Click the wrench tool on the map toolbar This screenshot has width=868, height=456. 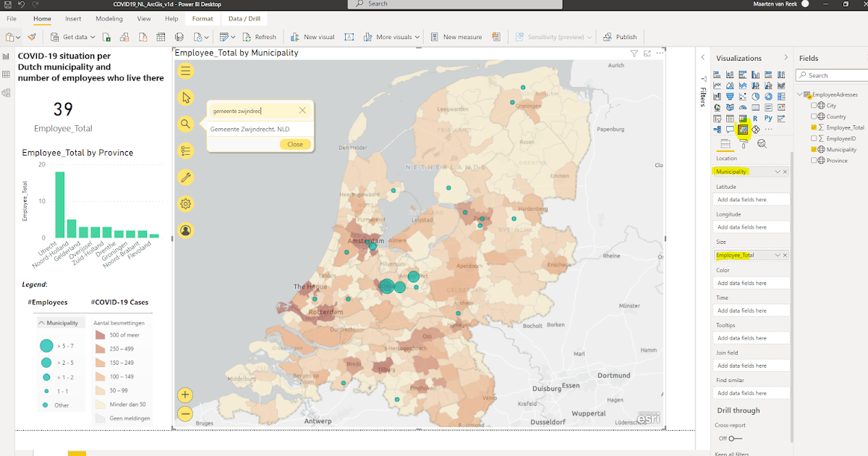click(x=186, y=177)
